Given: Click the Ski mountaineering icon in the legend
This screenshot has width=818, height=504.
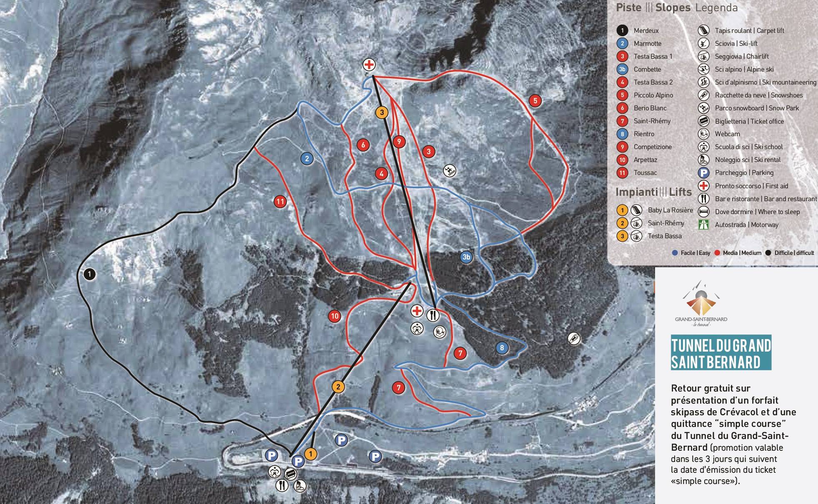Looking at the screenshot, I should point(703,82).
